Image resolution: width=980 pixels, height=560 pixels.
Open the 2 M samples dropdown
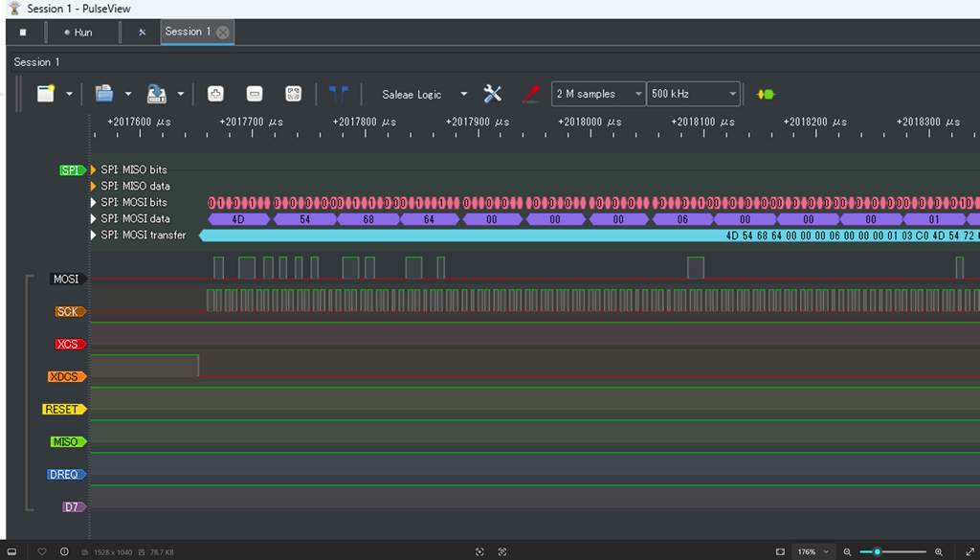pyautogui.click(x=598, y=94)
